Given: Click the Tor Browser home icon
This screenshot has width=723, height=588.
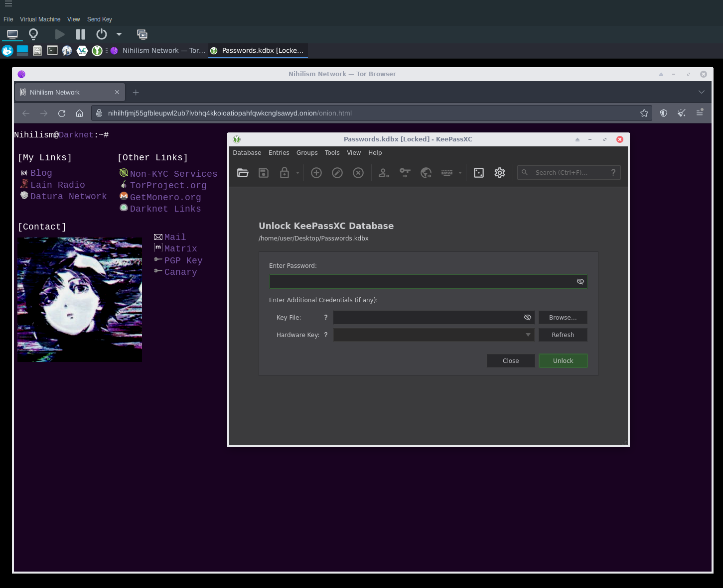Looking at the screenshot, I should tap(79, 113).
